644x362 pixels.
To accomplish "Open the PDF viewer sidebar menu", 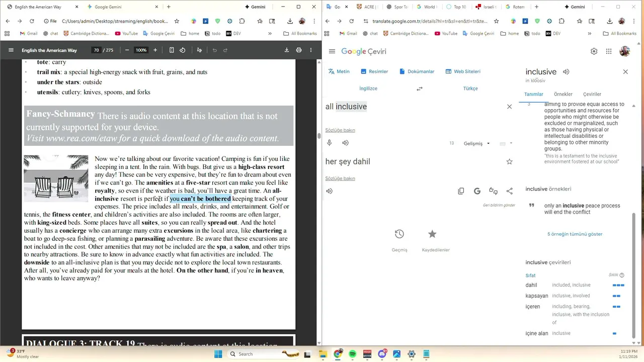I will tap(11, 50).
